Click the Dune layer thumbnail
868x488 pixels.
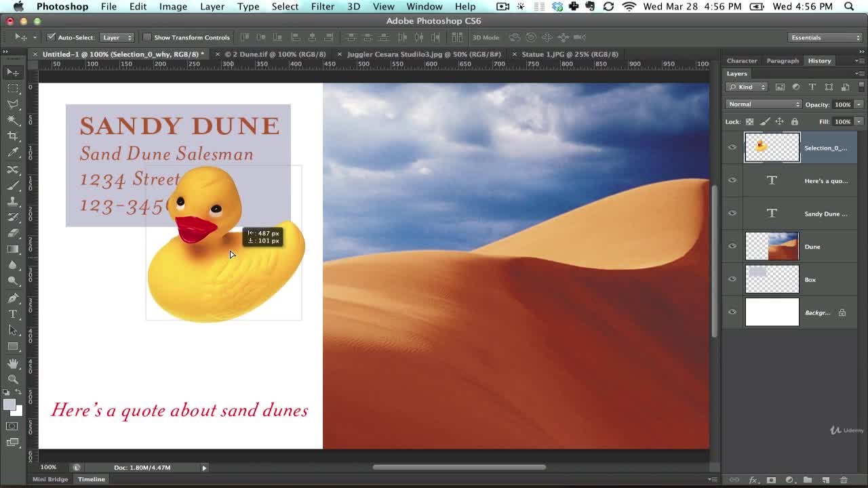772,247
